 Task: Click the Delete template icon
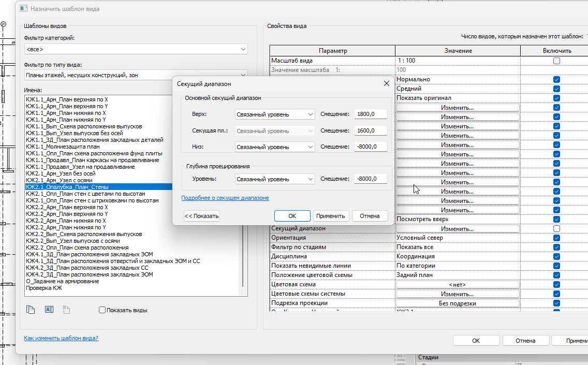click(x=66, y=310)
